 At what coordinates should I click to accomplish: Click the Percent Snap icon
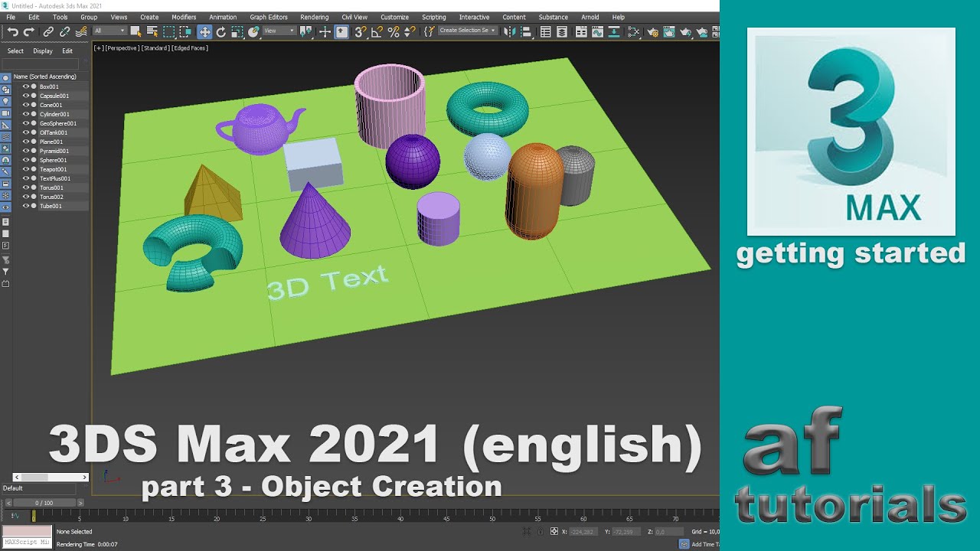(394, 31)
